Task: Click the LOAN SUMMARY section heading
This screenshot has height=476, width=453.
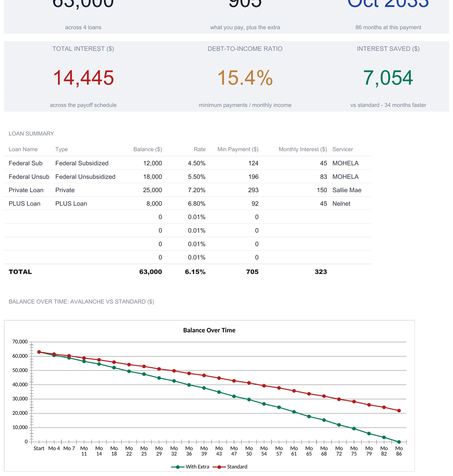Action: (31, 134)
